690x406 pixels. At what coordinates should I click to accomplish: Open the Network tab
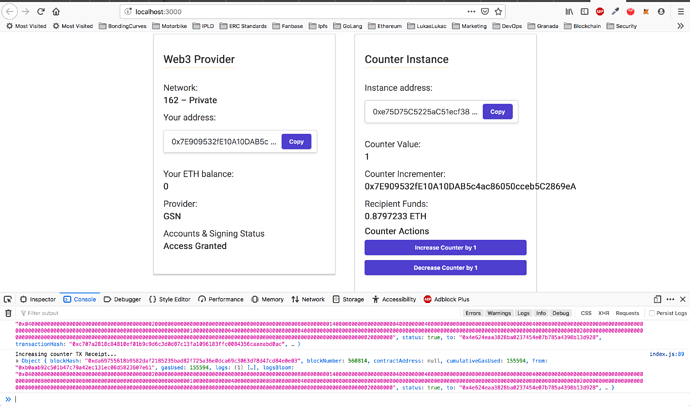pos(308,299)
